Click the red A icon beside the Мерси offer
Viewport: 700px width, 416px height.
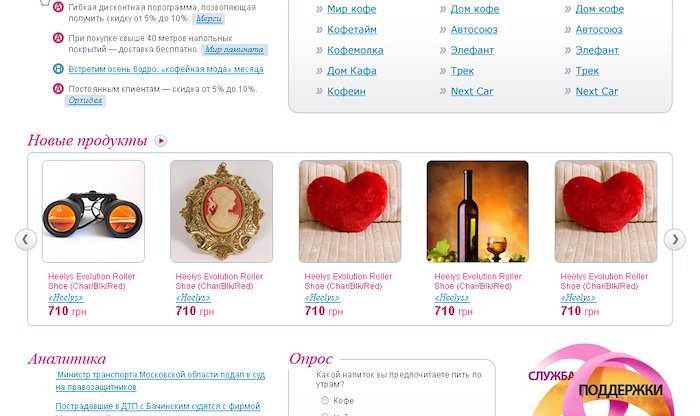[58, 7]
